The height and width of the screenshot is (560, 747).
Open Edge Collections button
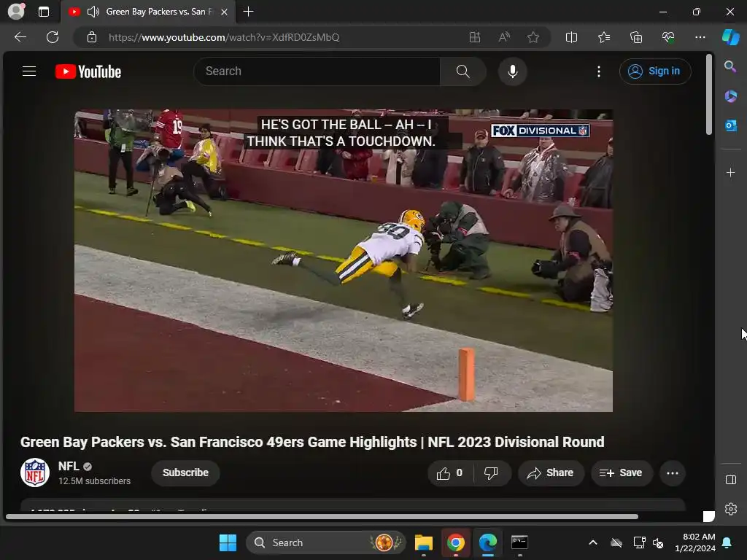(636, 37)
